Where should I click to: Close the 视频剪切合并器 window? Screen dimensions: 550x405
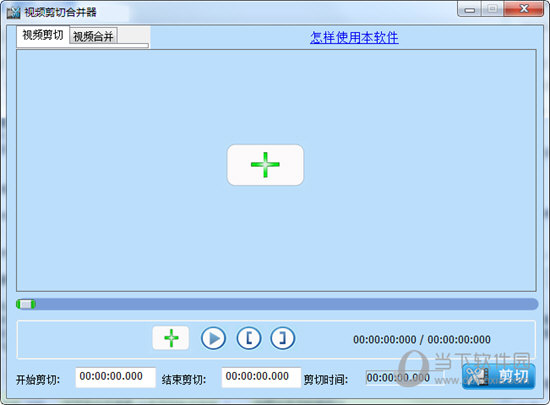tap(524, 9)
